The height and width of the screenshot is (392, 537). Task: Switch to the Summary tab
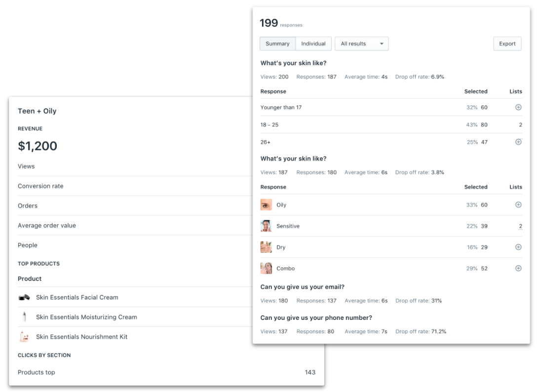(277, 43)
